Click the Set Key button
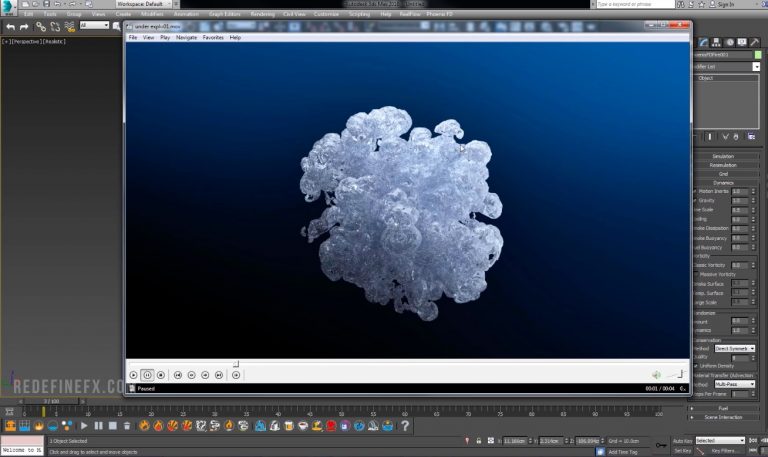Viewport: 768px width, 457px height. pyautogui.click(x=682, y=451)
